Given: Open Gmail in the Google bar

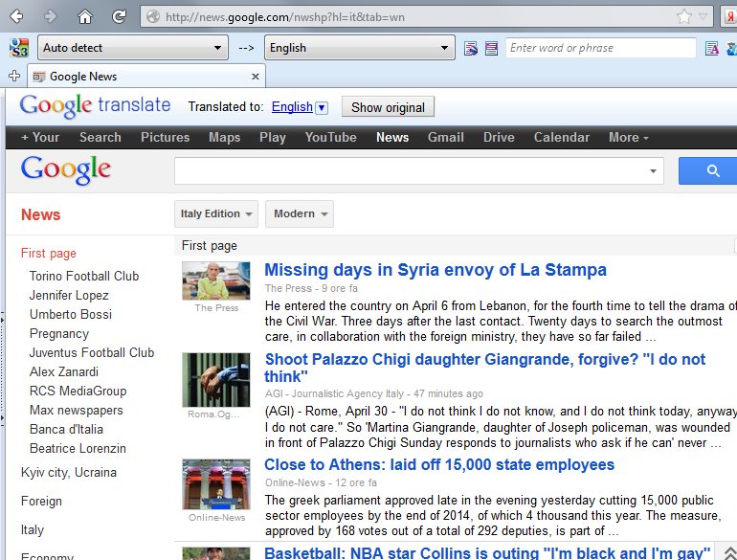Looking at the screenshot, I should pos(446,137).
